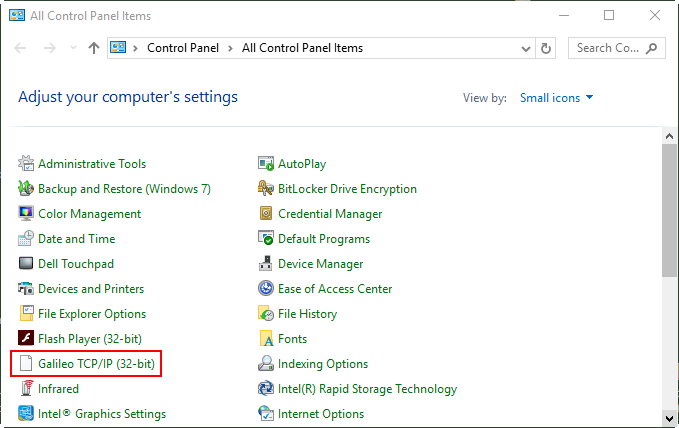Expand the chevron after Control Panel breadcrumb
This screenshot has width=679, height=428.
(x=230, y=48)
